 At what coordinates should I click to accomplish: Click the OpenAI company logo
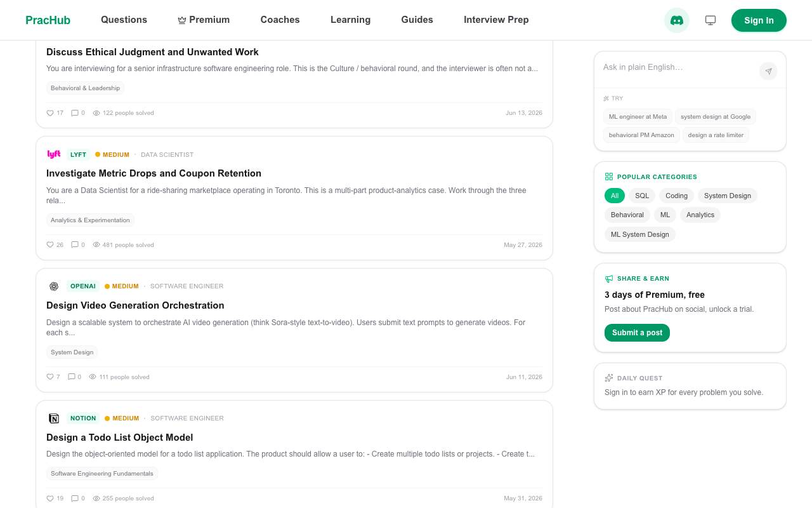pyautogui.click(x=54, y=286)
